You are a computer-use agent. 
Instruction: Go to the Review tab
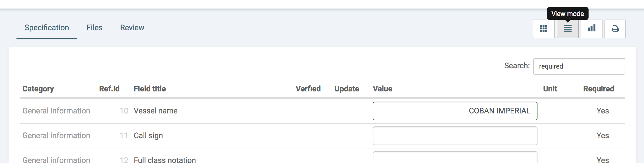pos(132,28)
